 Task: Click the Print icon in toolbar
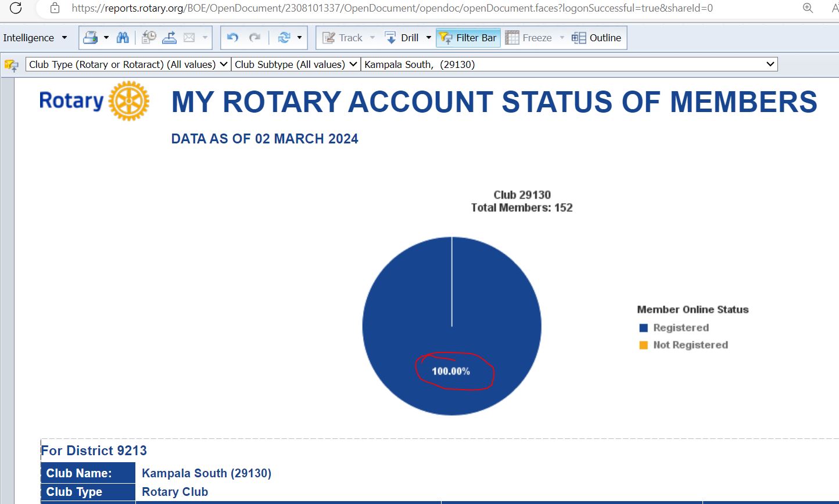click(x=90, y=38)
